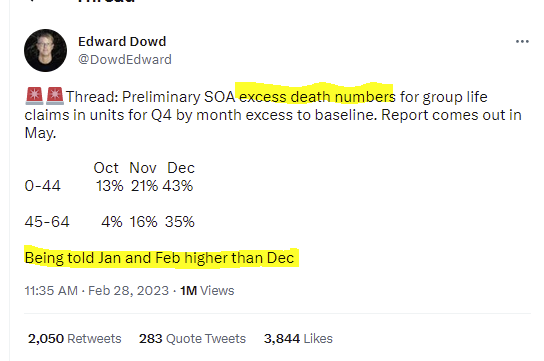Show the 2,050 Retweets list

tap(75, 338)
